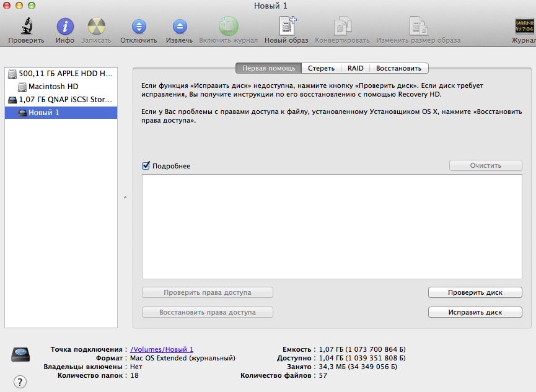The height and width of the screenshot is (392, 536).
Task: Click the Исправить диск button
Action: click(x=475, y=312)
